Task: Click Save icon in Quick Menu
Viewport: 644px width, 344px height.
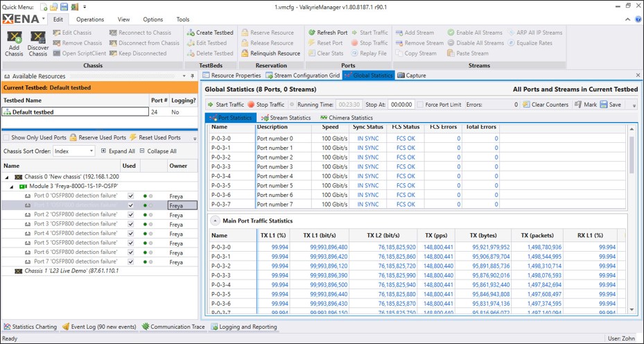Action: pyautogui.click(x=64, y=7)
